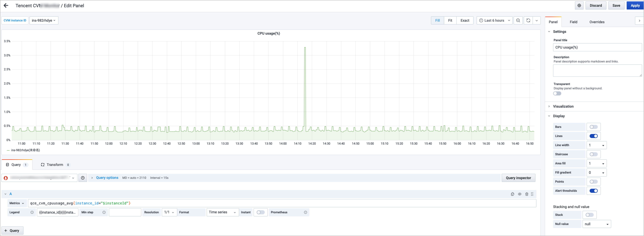Open the Transform tab
Image resolution: width=644 pixels, height=236 pixels.
(55, 165)
